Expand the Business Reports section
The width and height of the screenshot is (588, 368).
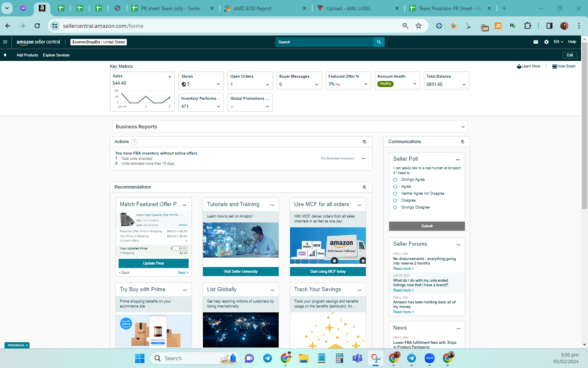(290, 127)
